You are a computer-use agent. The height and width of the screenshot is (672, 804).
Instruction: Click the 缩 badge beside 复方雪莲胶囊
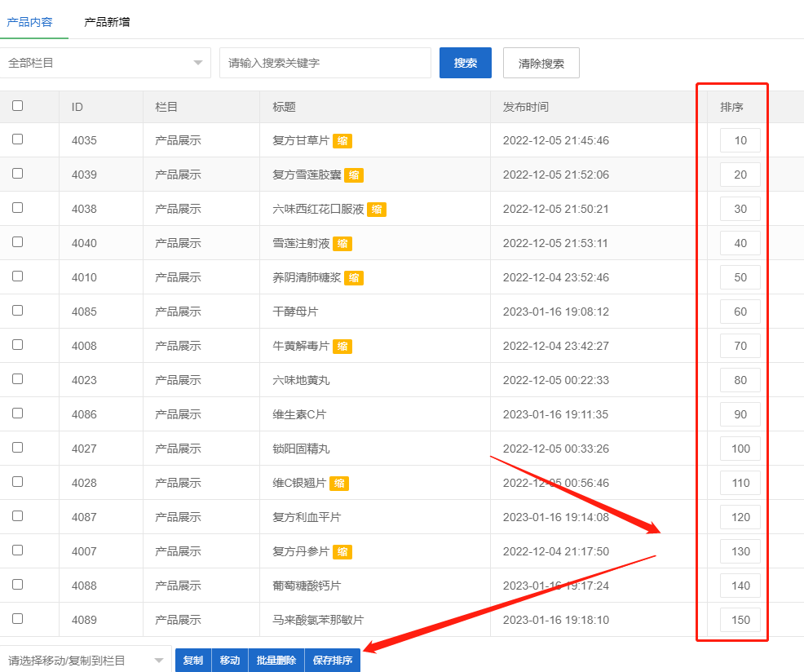click(354, 175)
